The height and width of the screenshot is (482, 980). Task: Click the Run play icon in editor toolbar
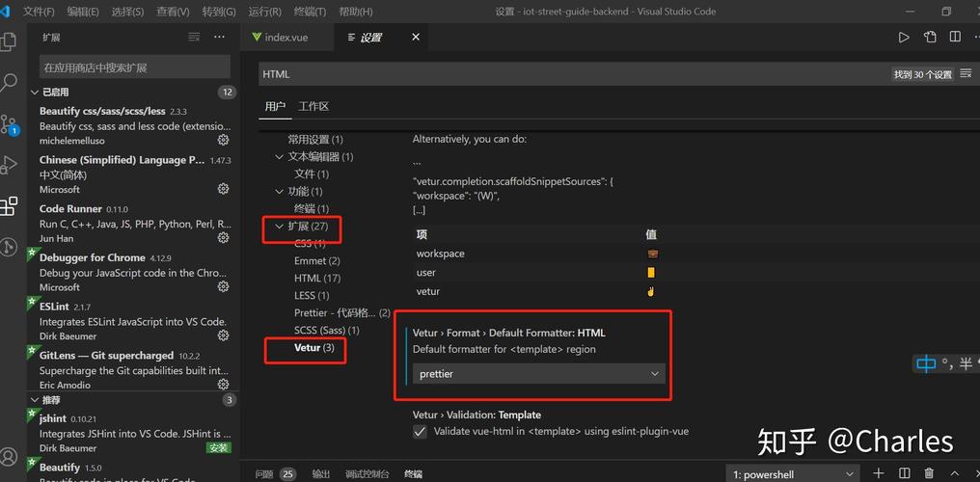[x=904, y=38]
